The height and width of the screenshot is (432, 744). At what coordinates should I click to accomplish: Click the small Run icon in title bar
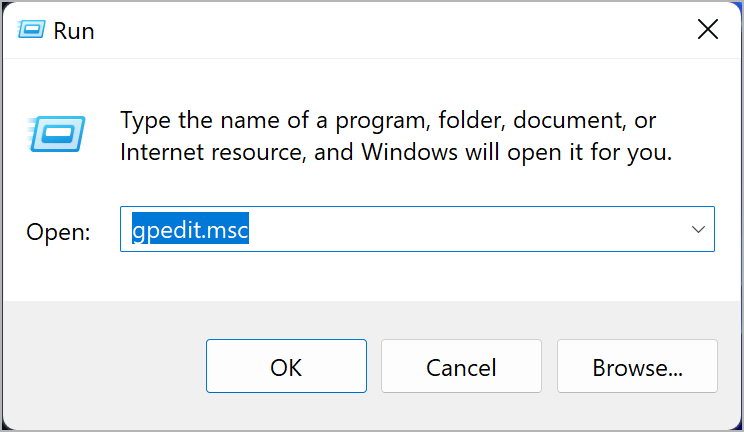[x=30, y=30]
